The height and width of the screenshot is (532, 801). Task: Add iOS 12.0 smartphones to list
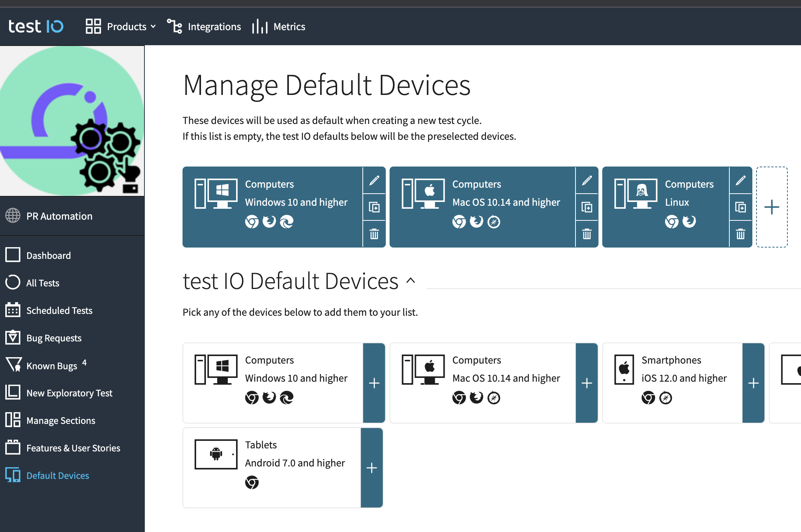tap(753, 383)
